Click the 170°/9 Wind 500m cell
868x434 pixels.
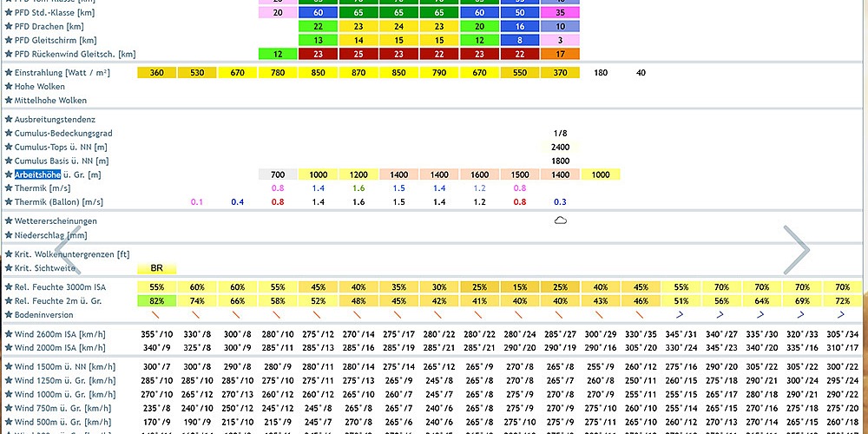tap(156, 422)
